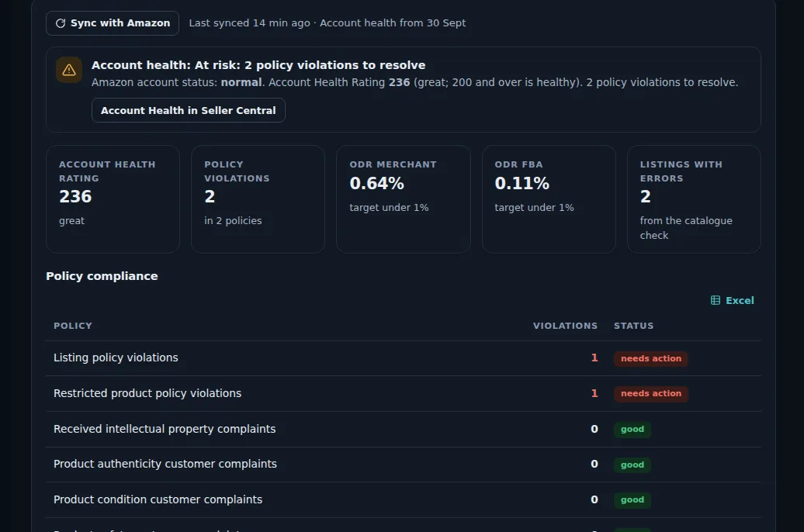Click the Policy column header

coord(73,326)
